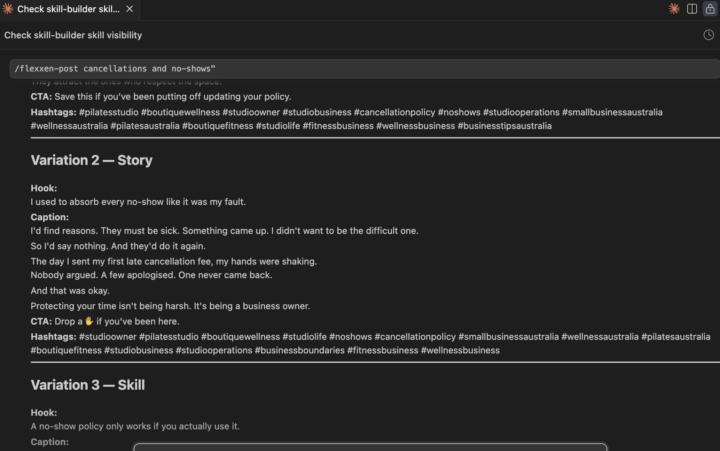Click the #businessboundaries hashtag
This screenshot has height=451, width=720.
click(x=299, y=350)
